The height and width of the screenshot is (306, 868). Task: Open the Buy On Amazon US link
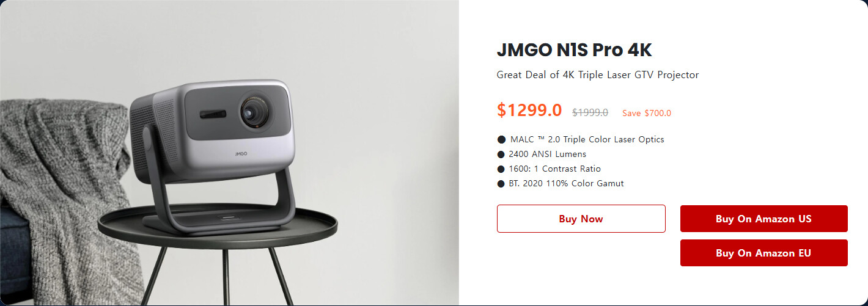763,219
